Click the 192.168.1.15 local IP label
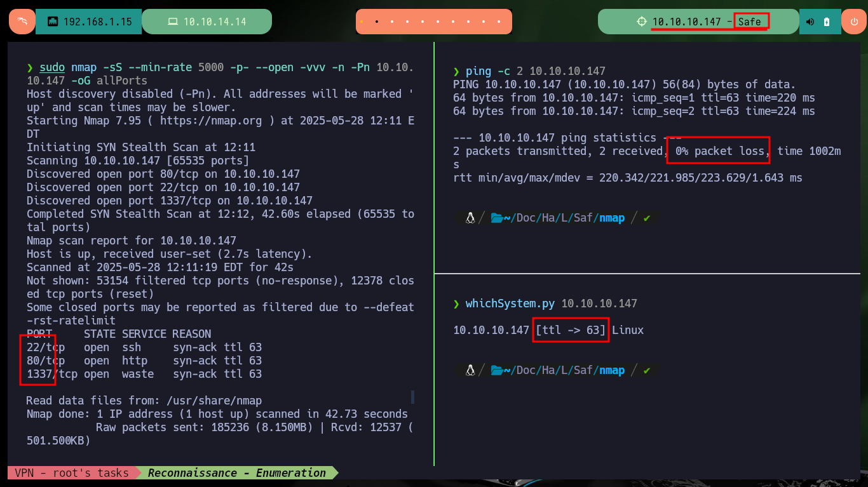The width and height of the screenshot is (868, 487). (x=97, y=22)
